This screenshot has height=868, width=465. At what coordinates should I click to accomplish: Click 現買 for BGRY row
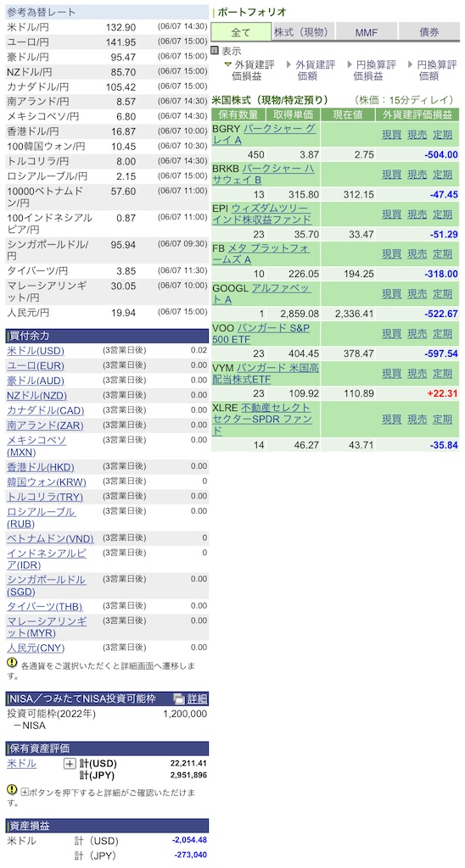click(392, 135)
